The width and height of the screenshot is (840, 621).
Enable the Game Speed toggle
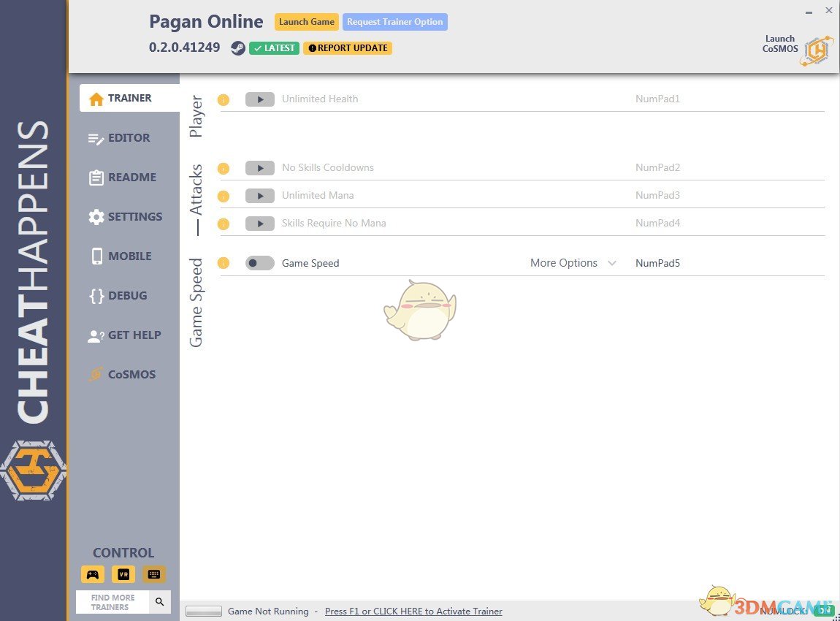click(259, 262)
